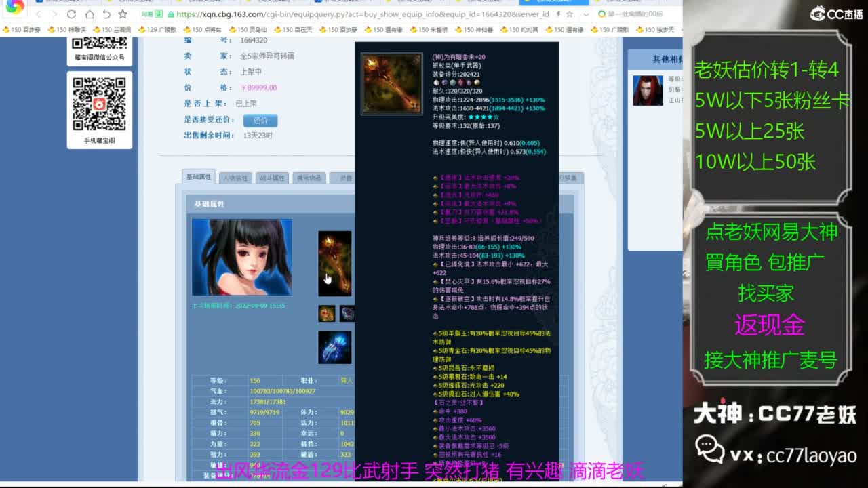This screenshot has width=868, height=488.
Task: Click the 装备评分:202421 line in the tooltip
Action: pyautogui.click(x=456, y=75)
